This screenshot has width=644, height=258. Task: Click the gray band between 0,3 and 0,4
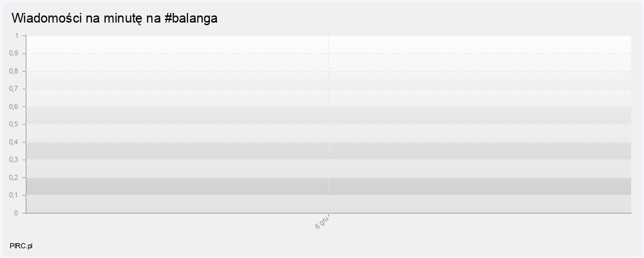coord(193,151)
